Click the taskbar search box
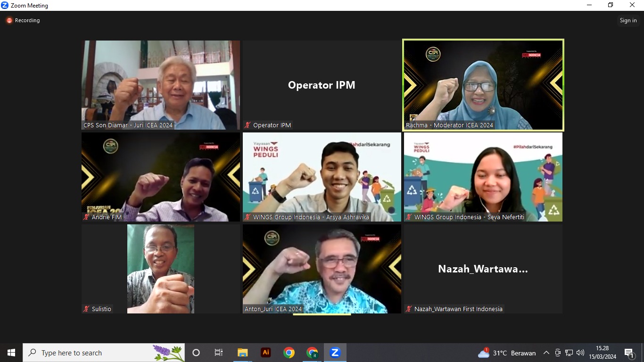The height and width of the screenshot is (362, 644). click(x=104, y=353)
